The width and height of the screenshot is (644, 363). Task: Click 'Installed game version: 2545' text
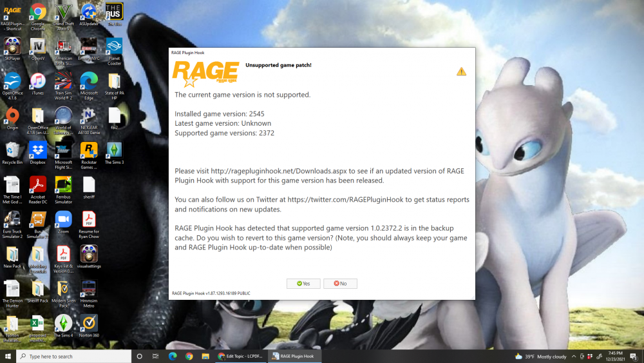click(220, 114)
